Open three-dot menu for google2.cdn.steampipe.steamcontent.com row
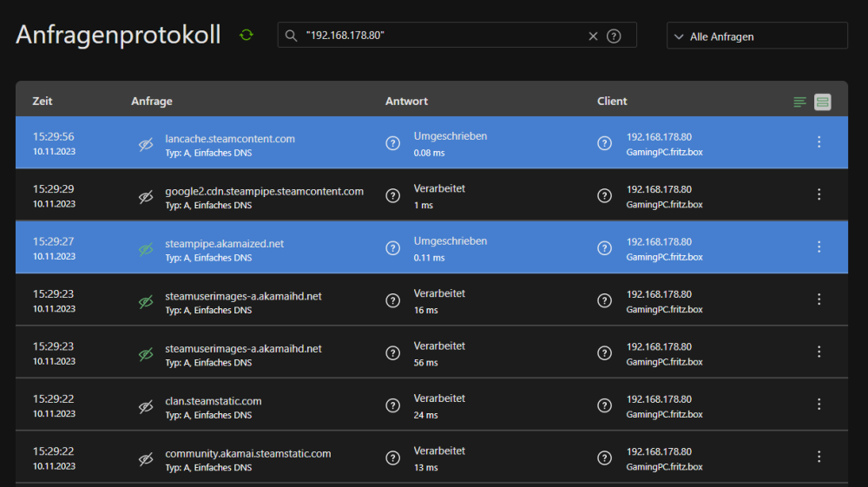 pos(819,194)
